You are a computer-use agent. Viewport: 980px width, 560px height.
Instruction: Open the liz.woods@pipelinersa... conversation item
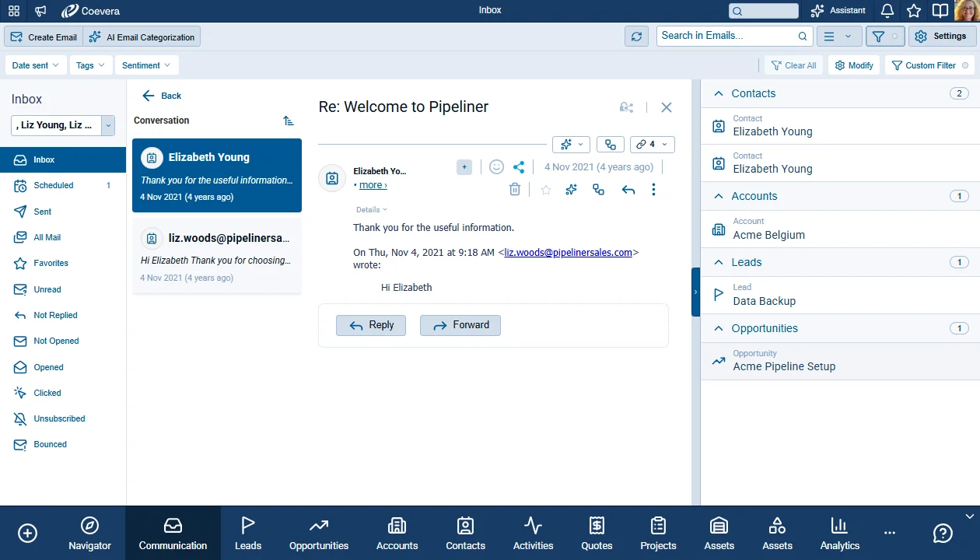[x=217, y=255]
